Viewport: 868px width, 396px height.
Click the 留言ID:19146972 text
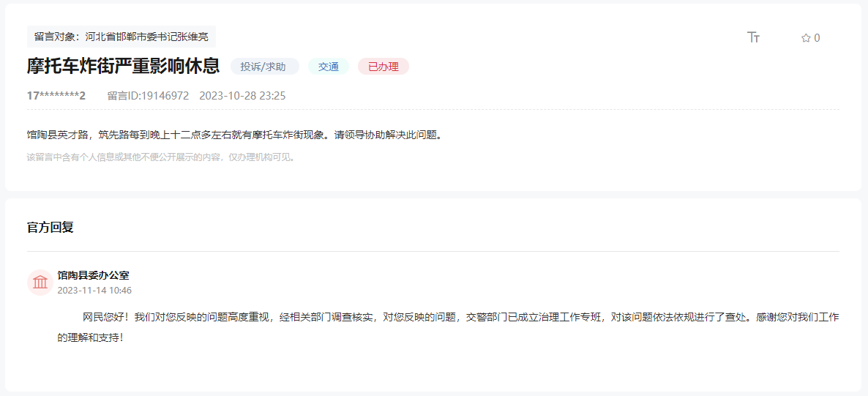point(148,96)
